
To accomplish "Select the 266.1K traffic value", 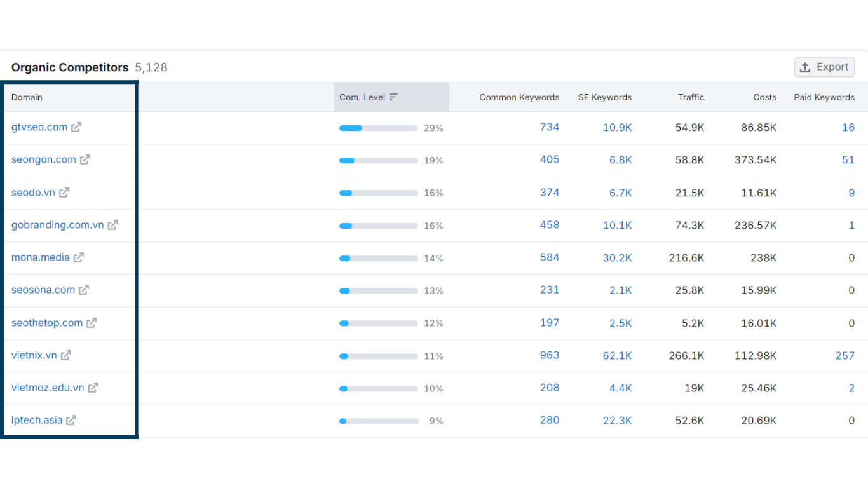I will [x=687, y=355].
